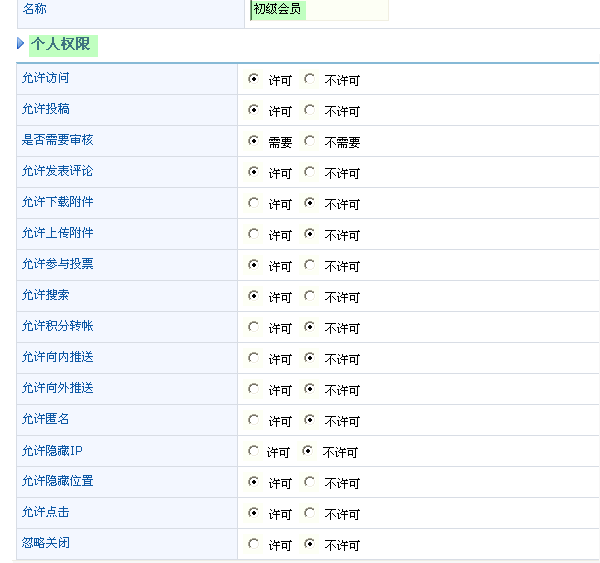Select 不许可 for 允许投稿
This screenshot has height=563, width=600.
coord(310,110)
